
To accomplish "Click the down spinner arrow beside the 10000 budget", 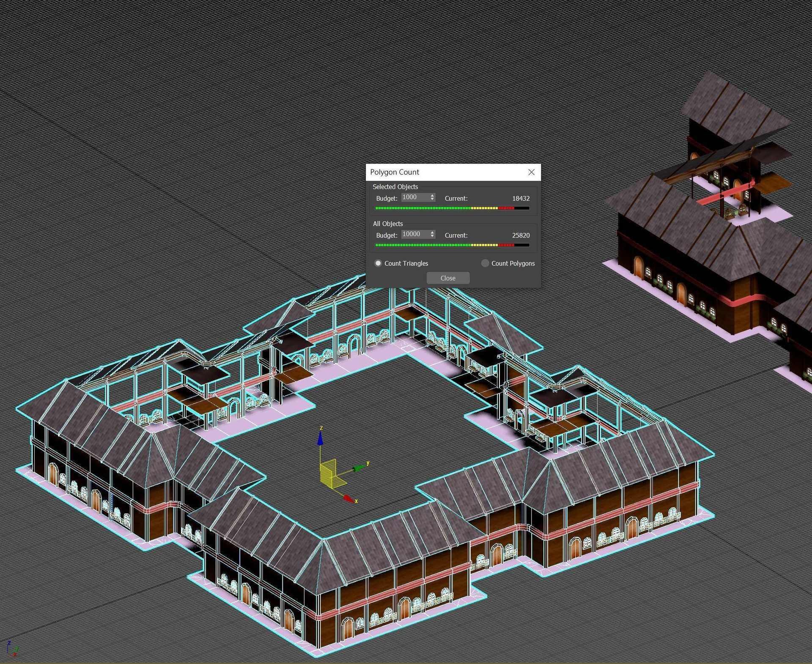I will coord(432,236).
